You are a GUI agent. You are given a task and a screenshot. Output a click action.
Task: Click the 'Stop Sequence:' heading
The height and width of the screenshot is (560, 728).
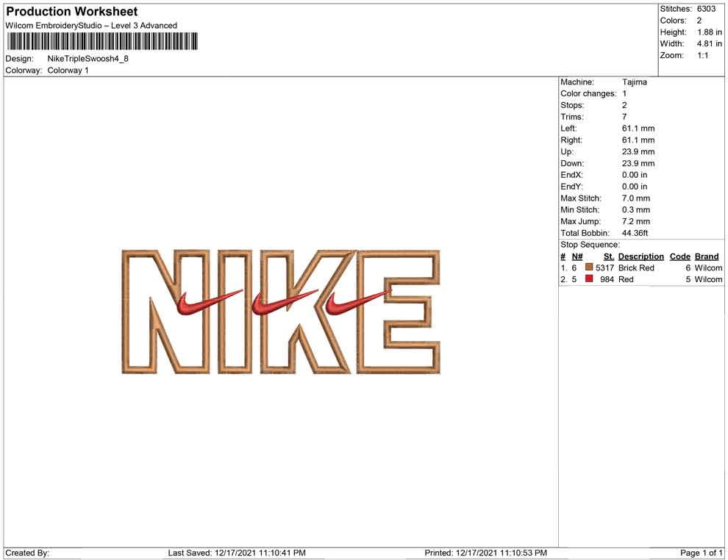590,245
